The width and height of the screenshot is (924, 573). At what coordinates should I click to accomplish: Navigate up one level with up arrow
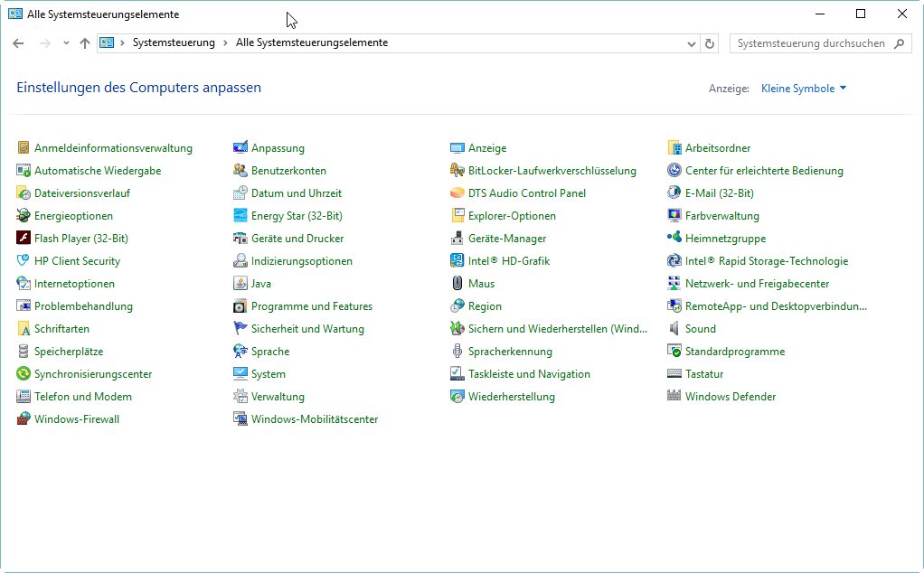click(x=85, y=43)
